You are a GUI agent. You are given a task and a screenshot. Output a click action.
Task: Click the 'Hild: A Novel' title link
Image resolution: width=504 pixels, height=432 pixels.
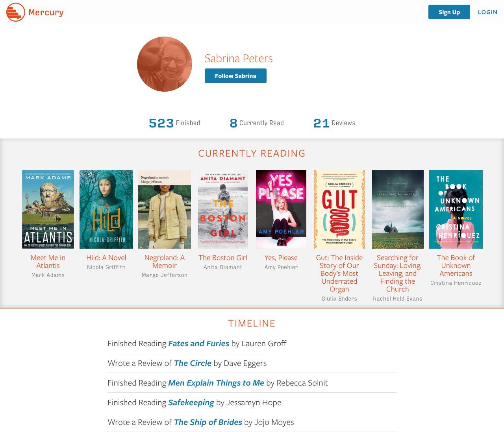106,258
